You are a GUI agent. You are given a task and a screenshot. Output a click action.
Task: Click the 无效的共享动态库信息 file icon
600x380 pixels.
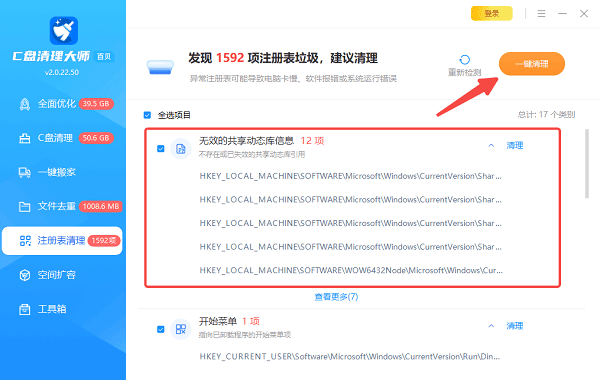(181, 148)
